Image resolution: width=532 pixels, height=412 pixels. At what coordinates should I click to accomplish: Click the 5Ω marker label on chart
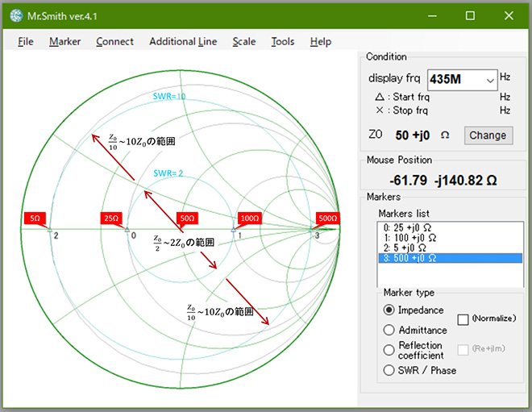[35, 218]
